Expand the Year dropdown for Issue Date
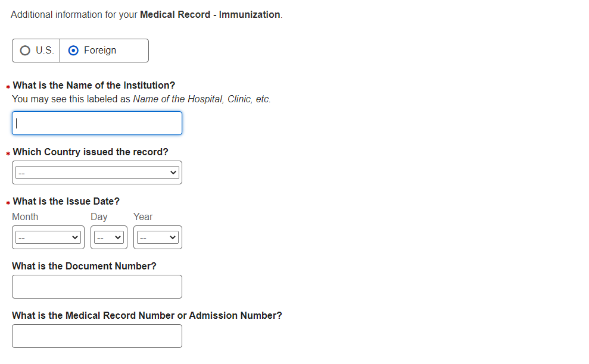Image resolution: width=589 pixels, height=364 pixels. [158, 237]
